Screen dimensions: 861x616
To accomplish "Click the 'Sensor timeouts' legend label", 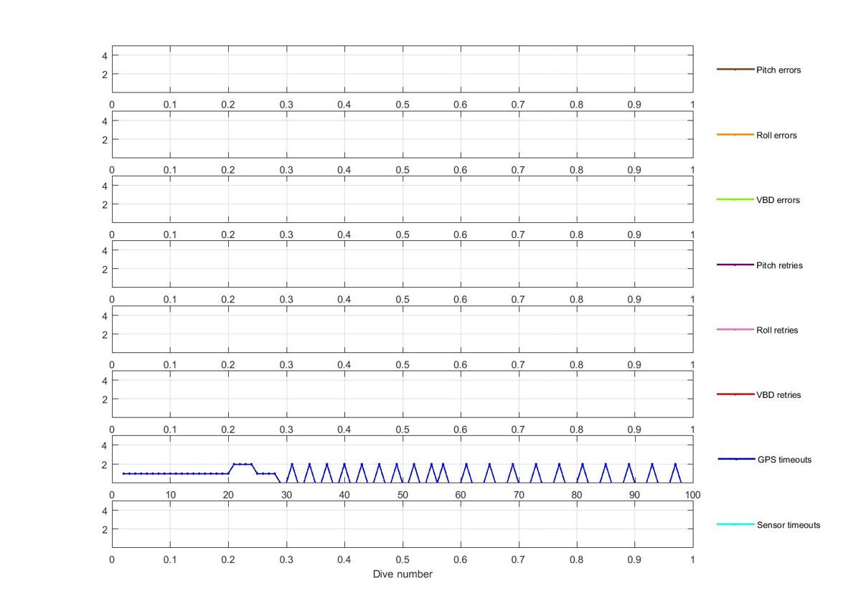I will [789, 525].
